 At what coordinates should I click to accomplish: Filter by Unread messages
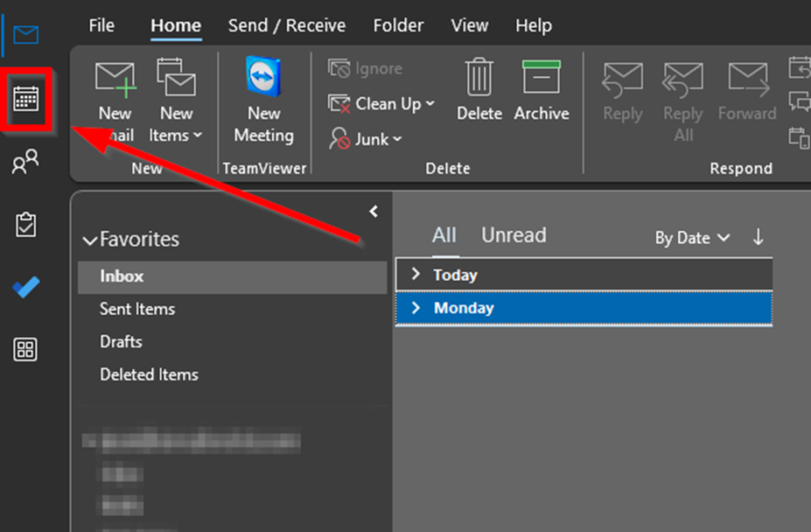(x=514, y=235)
